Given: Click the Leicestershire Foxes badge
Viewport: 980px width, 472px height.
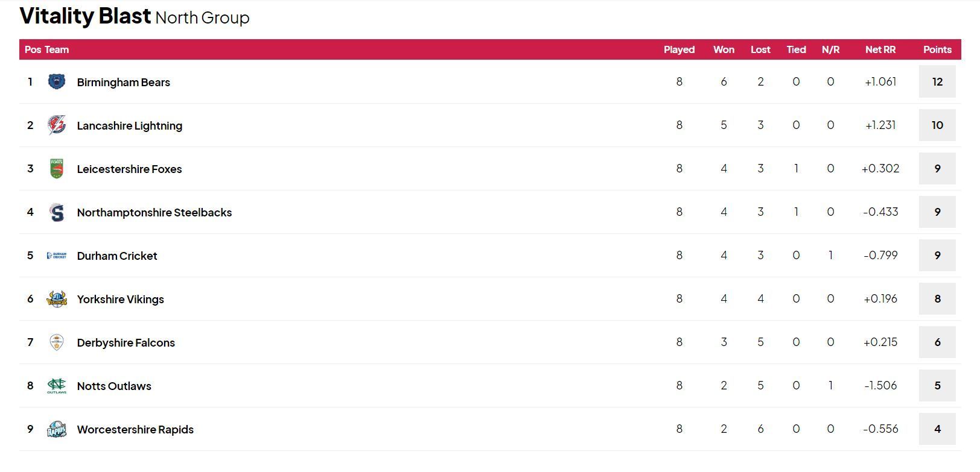Looking at the screenshot, I should (x=56, y=169).
